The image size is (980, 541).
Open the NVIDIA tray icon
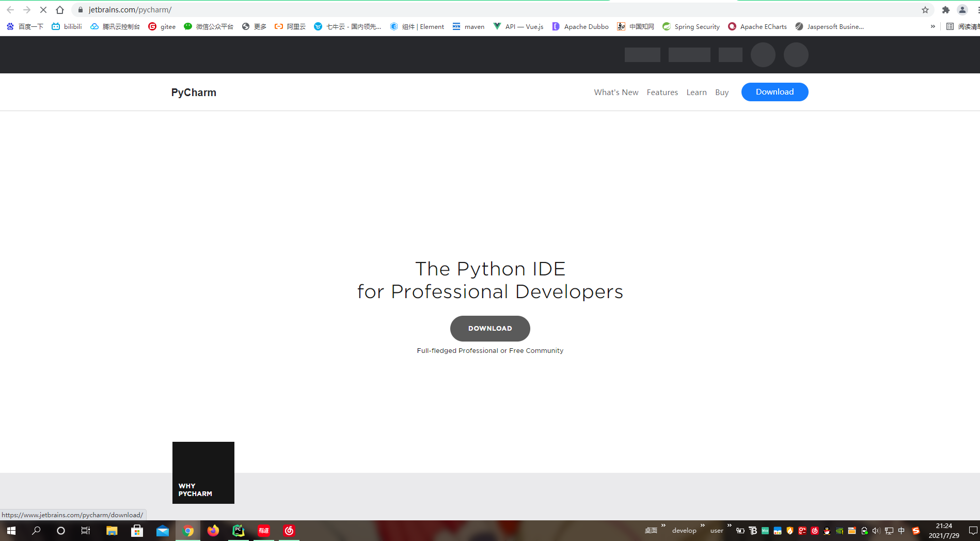point(840,531)
